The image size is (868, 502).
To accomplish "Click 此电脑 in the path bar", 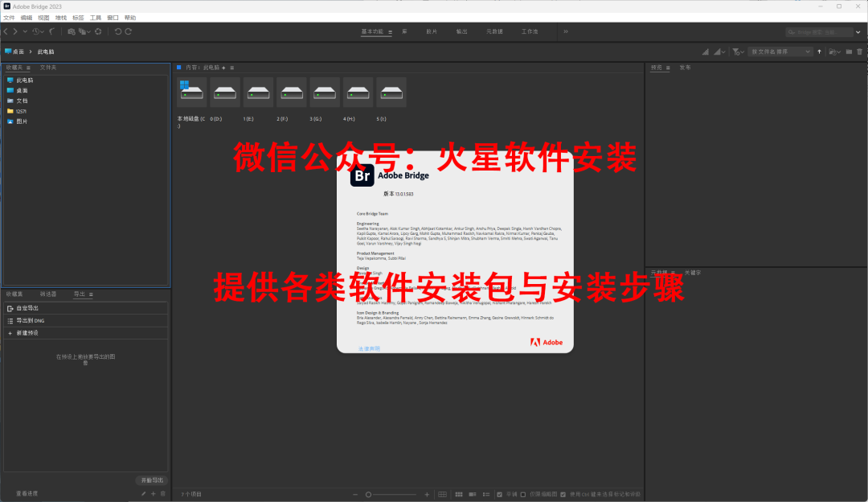I will pos(46,51).
